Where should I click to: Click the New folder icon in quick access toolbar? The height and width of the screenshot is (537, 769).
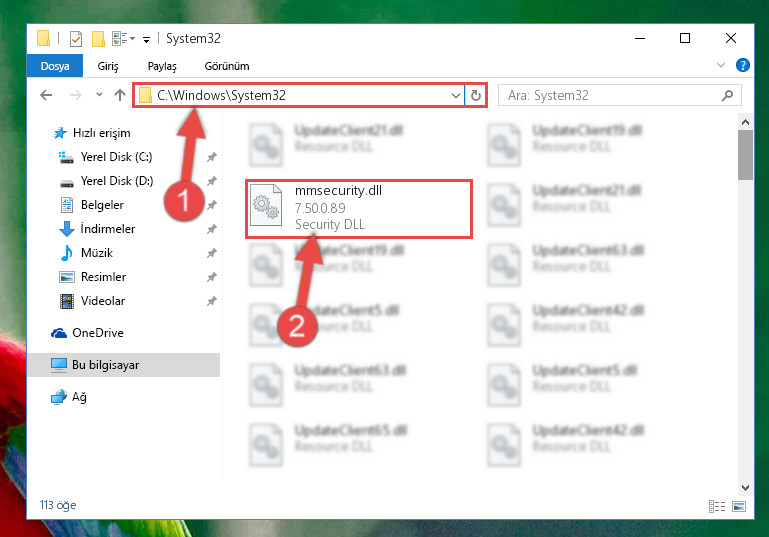98,39
